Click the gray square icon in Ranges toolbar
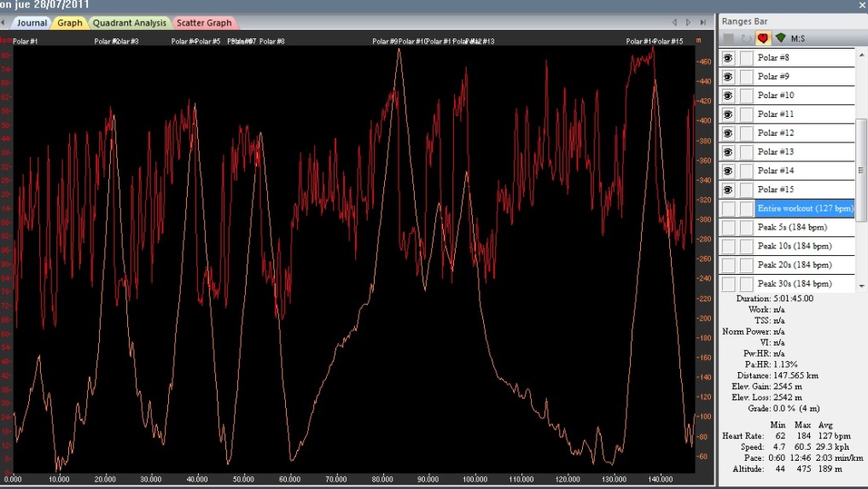The width and height of the screenshot is (868, 489). (x=729, y=38)
